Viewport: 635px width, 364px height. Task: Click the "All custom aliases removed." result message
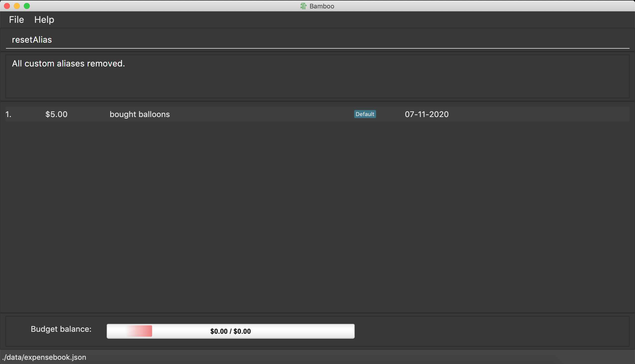coord(68,63)
